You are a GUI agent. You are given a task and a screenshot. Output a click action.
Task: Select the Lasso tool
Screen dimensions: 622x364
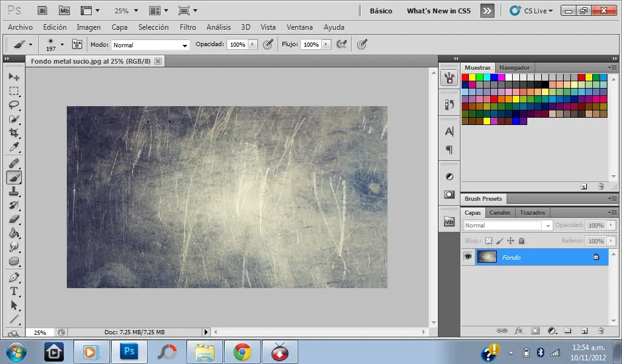pos(14,105)
